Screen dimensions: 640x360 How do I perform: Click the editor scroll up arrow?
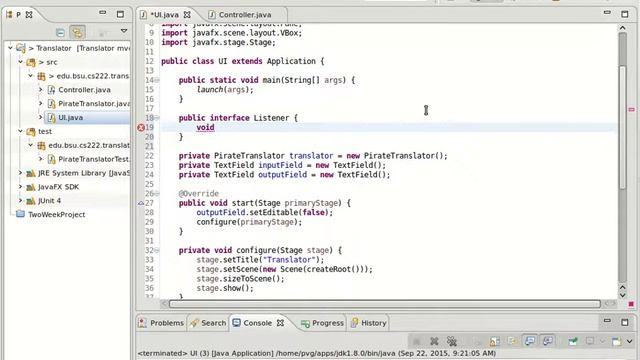622,28
